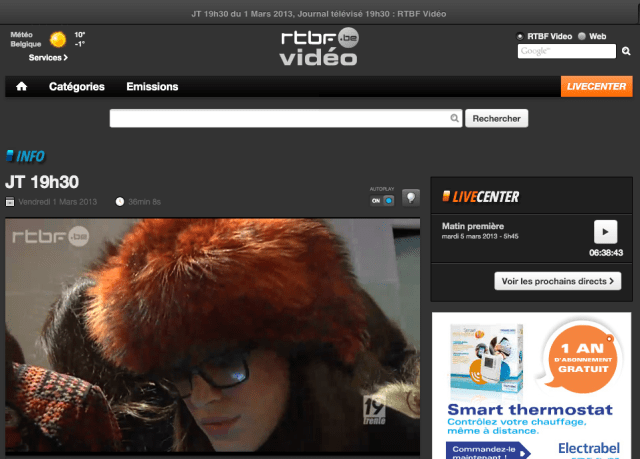Open the Emissions menu
Image resolution: width=640 pixels, height=459 pixels.
[152, 87]
